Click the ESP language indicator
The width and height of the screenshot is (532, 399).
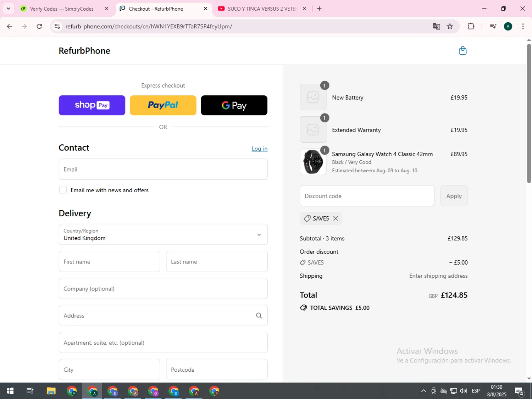[476, 391]
